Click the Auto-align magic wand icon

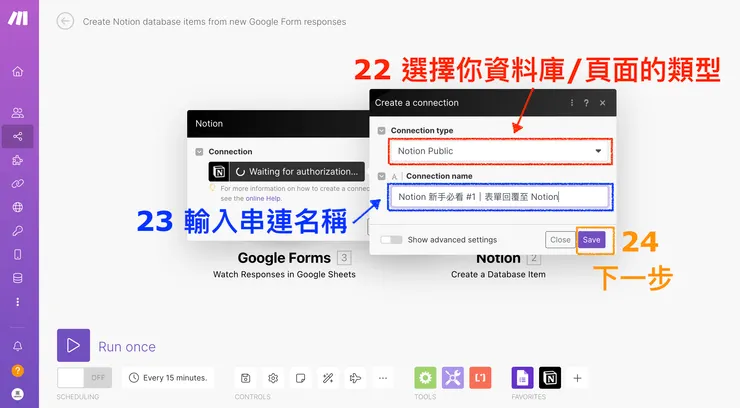coord(328,378)
